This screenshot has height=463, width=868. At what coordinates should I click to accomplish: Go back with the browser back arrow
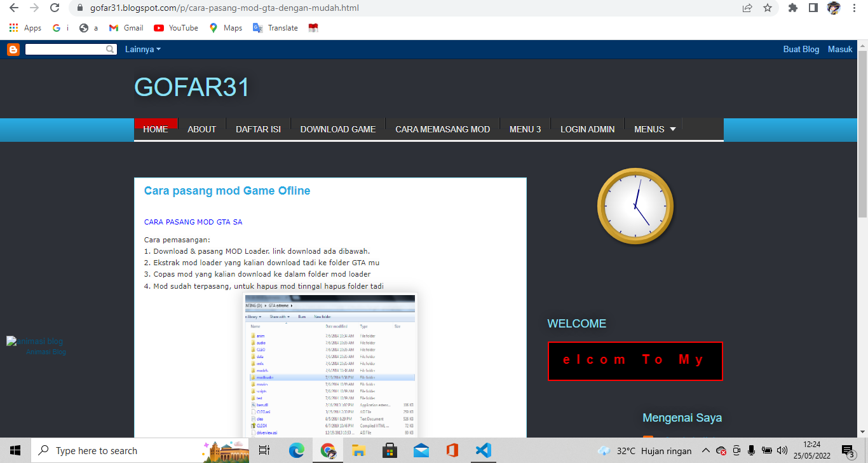14,8
